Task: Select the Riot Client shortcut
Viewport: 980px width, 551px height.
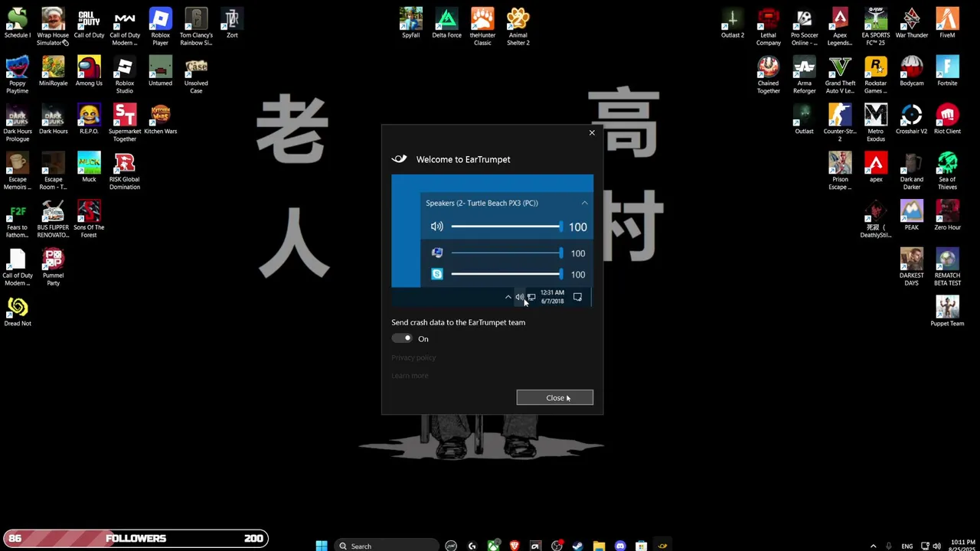Action: [x=947, y=119]
